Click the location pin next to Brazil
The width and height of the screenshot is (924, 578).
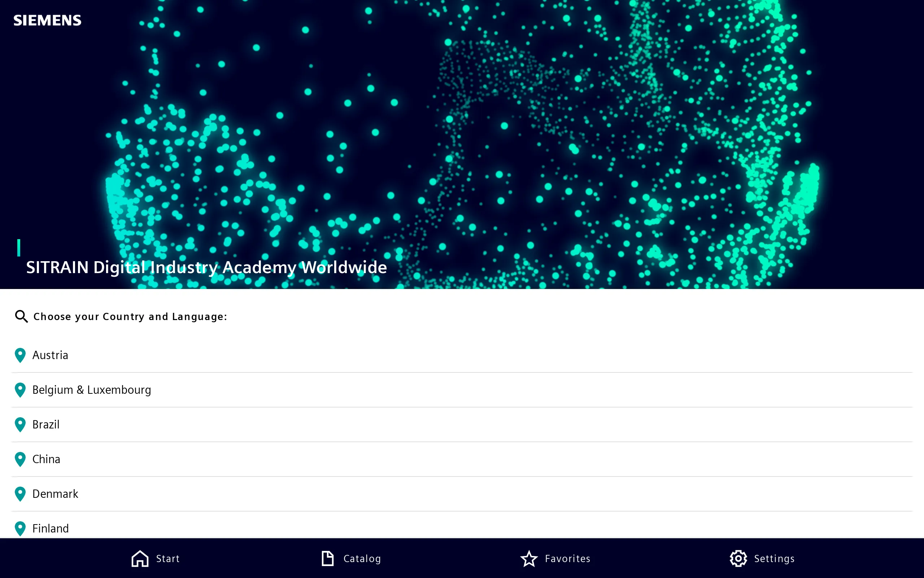click(20, 425)
